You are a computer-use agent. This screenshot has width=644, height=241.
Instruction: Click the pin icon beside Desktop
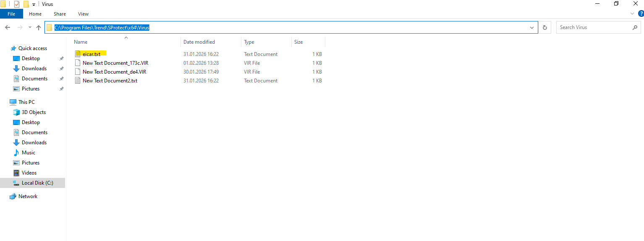click(61, 58)
